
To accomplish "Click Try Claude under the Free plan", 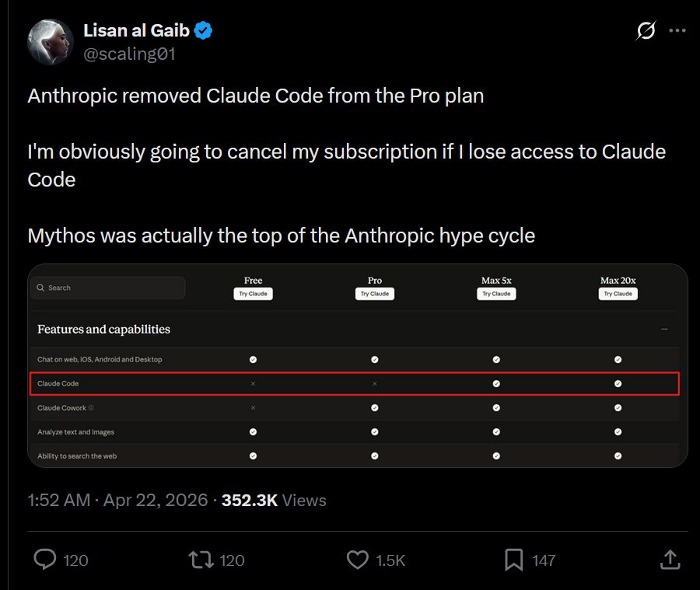I will [253, 294].
